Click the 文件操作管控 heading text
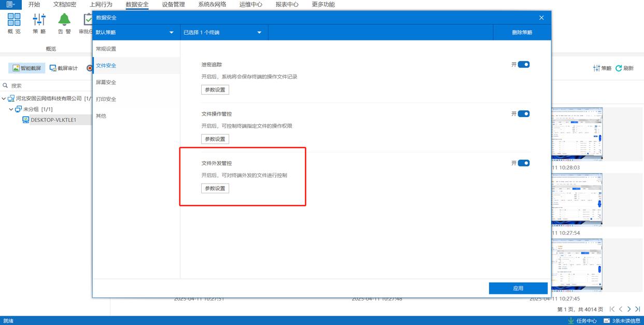This screenshot has height=325, width=644. (x=217, y=114)
